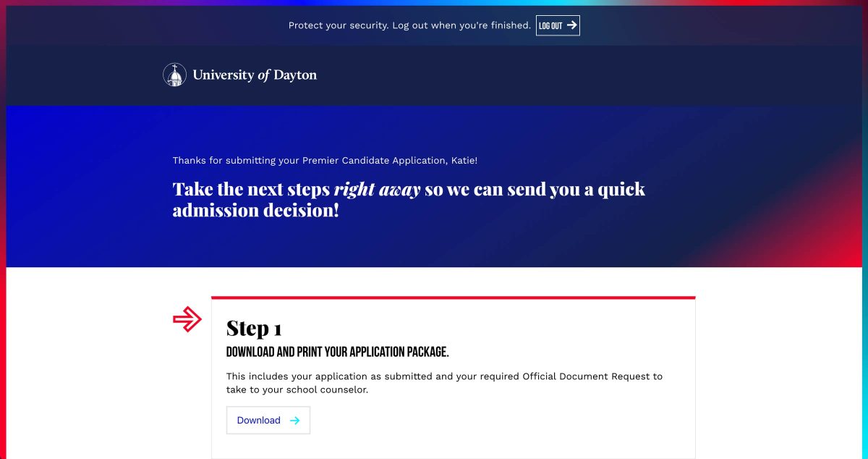
Task: Select the Step 1 heading
Action: 254,328
